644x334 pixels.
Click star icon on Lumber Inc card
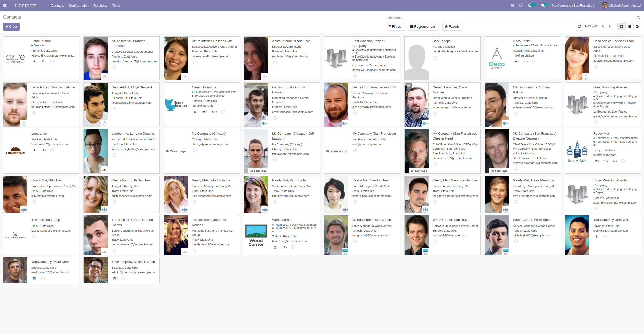(x=35, y=150)
